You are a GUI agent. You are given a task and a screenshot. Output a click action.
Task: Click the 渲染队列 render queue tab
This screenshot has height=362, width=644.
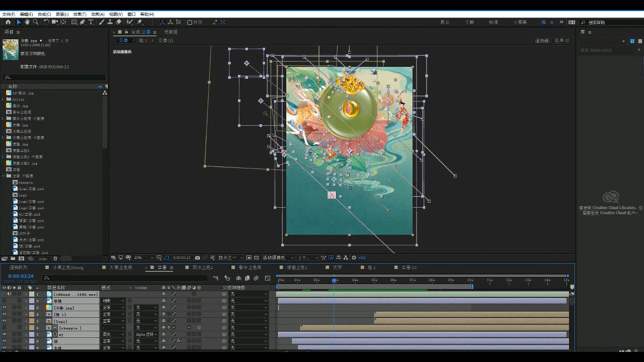click(19, 267)
